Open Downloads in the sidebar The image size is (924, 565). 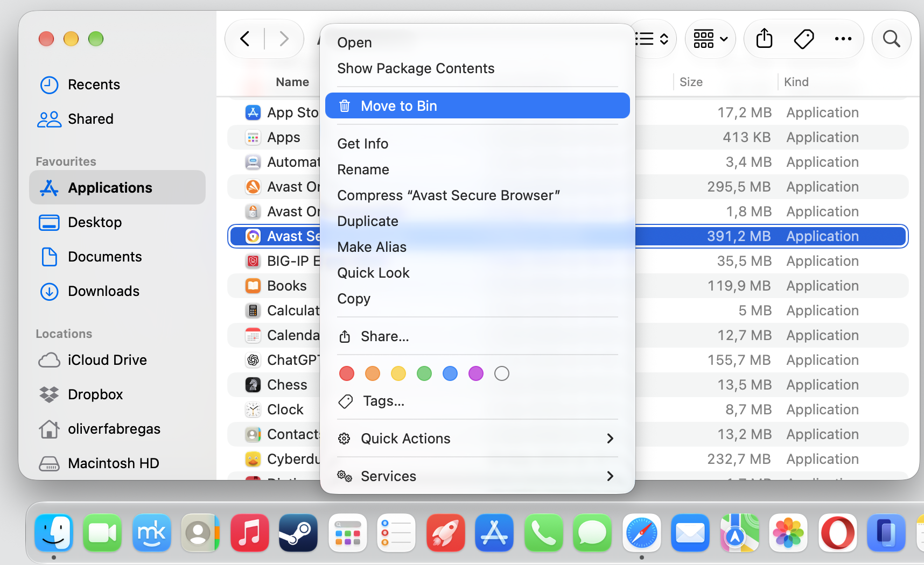pyautogui.click(x=117, y=291)
